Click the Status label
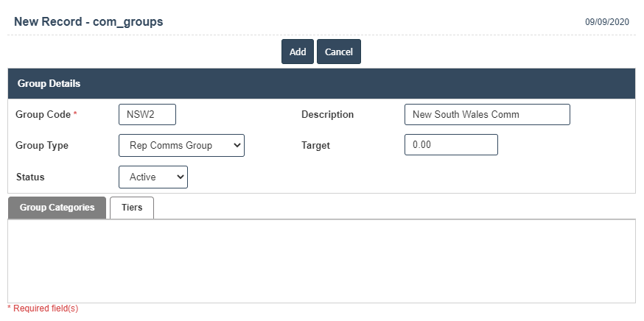 (30, 177)
